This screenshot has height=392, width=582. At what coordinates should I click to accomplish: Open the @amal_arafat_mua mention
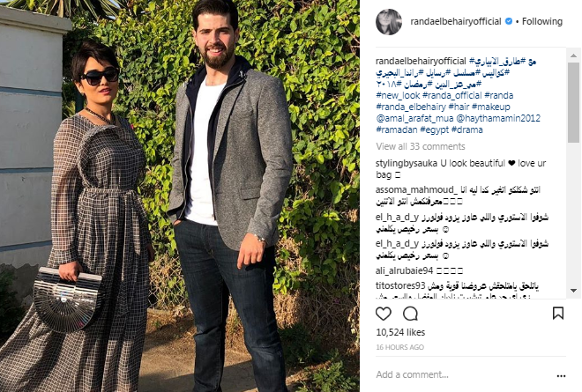414,118
